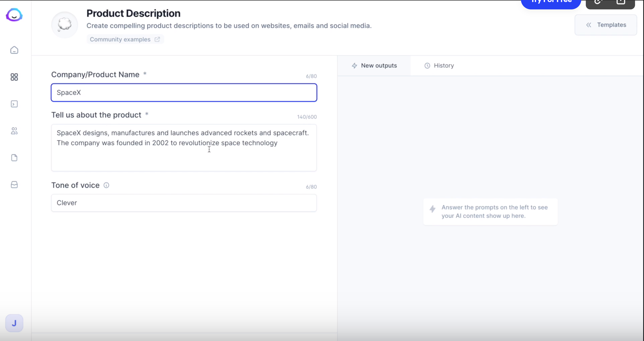The image size is (644, 341).
Task: Open the Team members icon in sidebar
Action: point(14,131)
